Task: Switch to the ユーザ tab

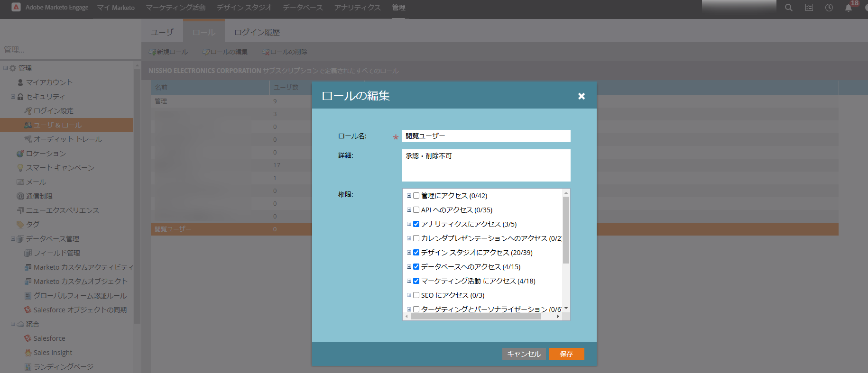Action: (x=162, y=32)
